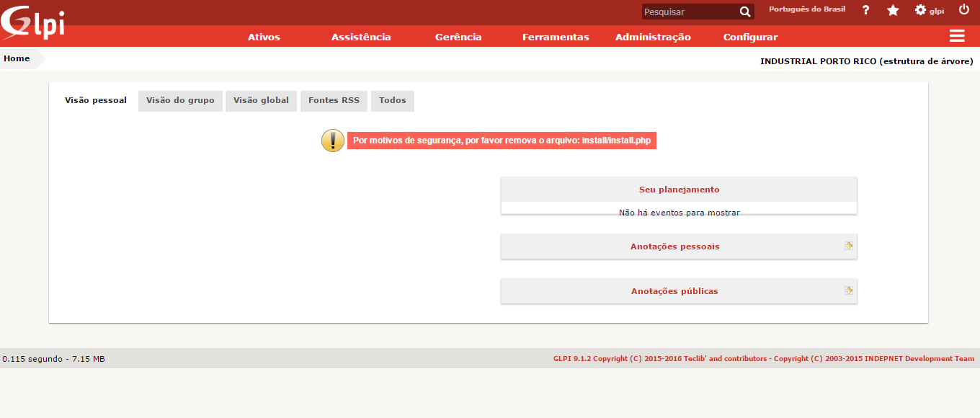Switch to the Visão global tab
The width and height of the screenshot is (980, 418).
[x=261, y=101]
